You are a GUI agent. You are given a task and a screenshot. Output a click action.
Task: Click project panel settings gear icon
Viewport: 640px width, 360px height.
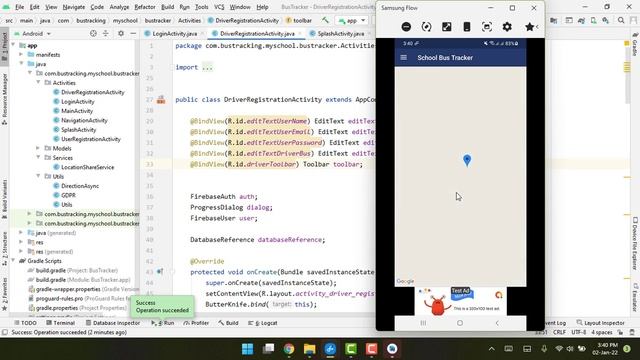121,33
